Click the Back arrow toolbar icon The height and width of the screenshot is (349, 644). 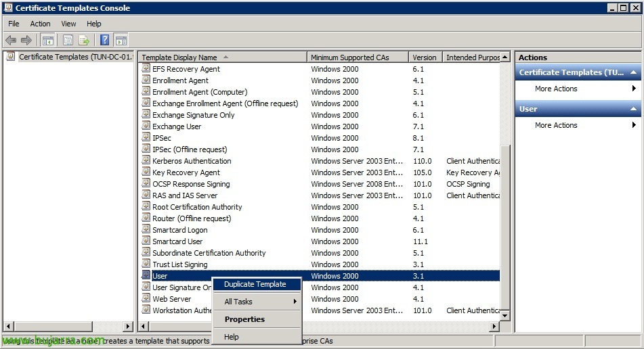(x=11, y=40)
